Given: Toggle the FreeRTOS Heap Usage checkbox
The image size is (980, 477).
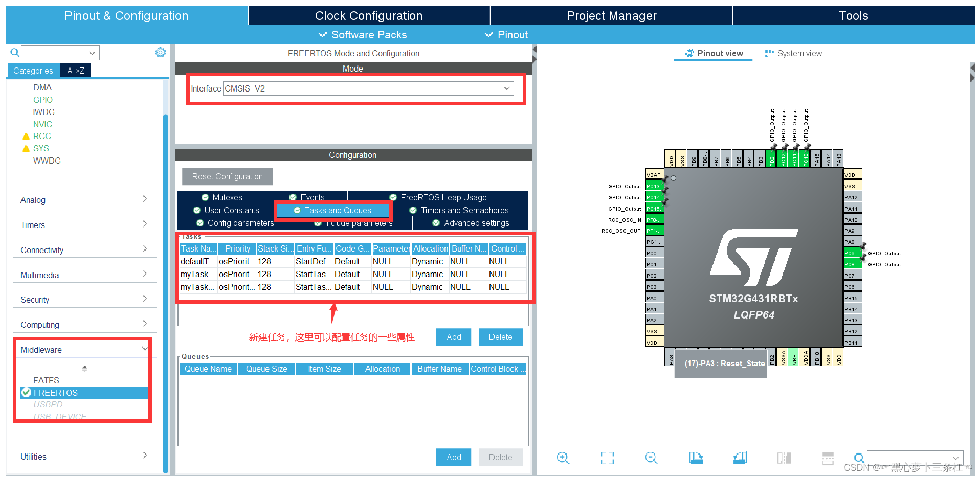Looking at the screenshot, I should 393,197.
